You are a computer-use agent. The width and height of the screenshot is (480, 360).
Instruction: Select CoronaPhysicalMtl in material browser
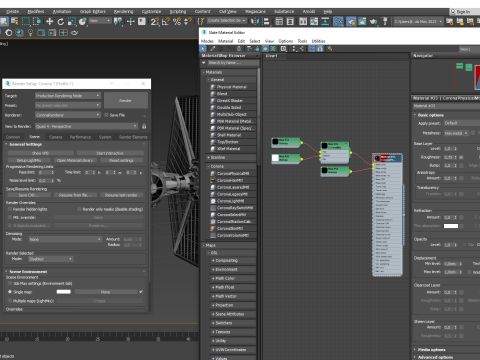(233, 173)
